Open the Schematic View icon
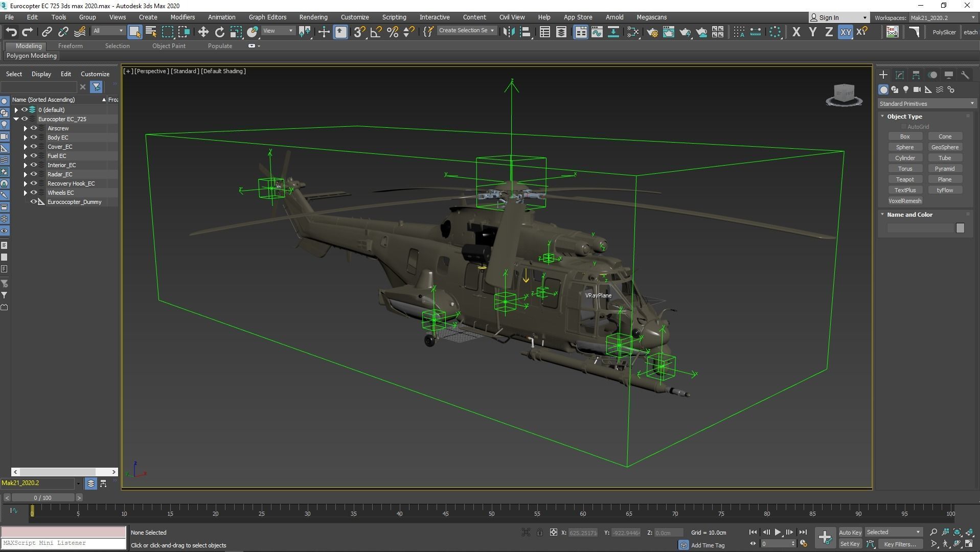Viewport: 980px width, 552px height. click(x=613, y=32)
